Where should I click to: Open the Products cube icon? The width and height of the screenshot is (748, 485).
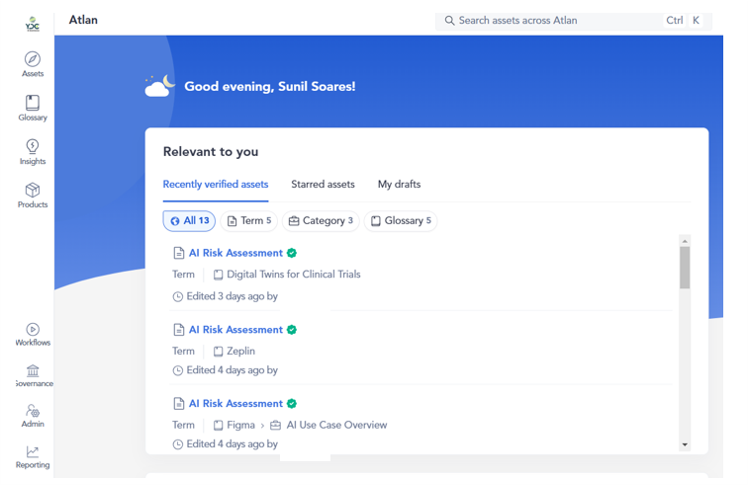click(x=32, y=190)
